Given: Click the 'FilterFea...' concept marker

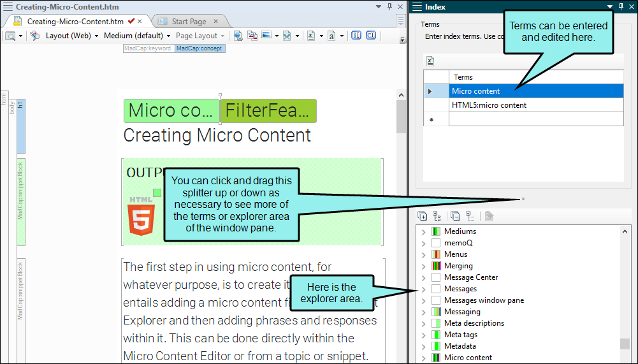Looking at the screenshot, I should [x=268, y=111].
